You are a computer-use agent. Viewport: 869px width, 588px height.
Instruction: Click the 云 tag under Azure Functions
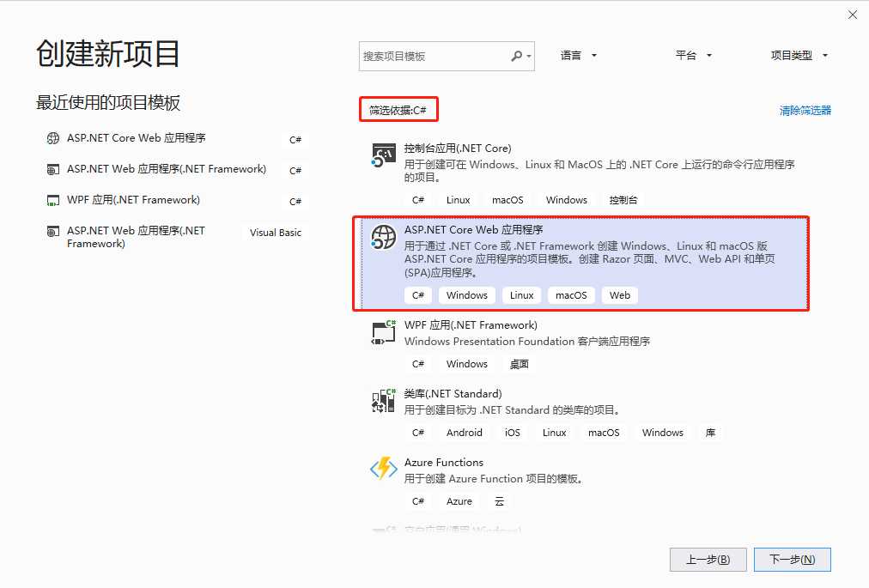(x=500, y=501)
